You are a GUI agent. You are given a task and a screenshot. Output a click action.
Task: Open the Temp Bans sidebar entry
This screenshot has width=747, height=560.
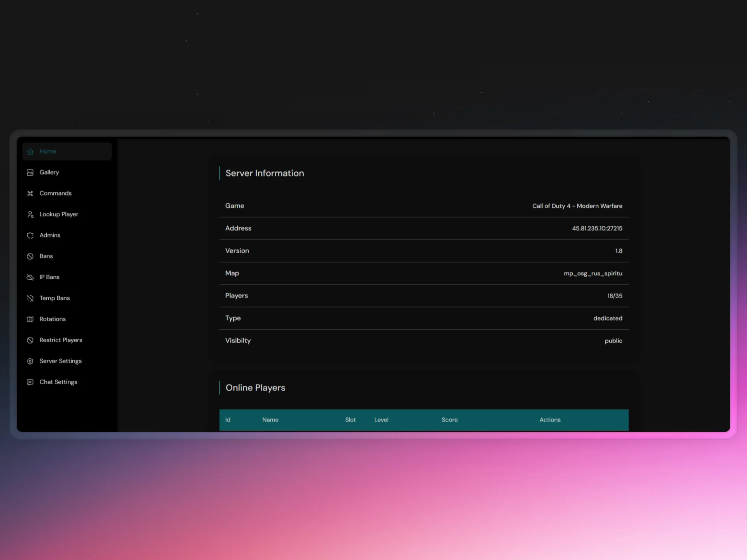(54, 298)
